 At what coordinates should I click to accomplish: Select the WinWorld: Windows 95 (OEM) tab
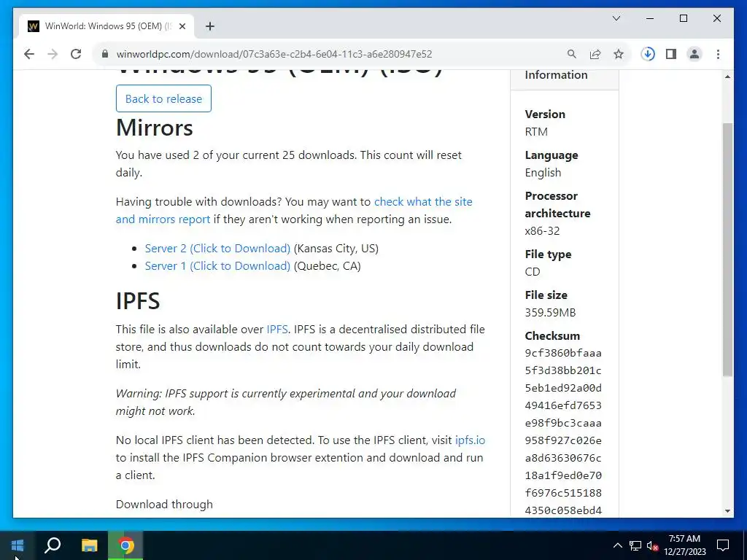pyautogui.click(x=107, y=26)
